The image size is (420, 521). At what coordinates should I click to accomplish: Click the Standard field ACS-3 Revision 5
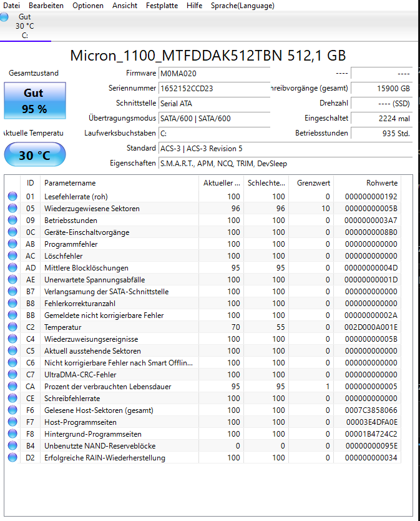[286, 149]
